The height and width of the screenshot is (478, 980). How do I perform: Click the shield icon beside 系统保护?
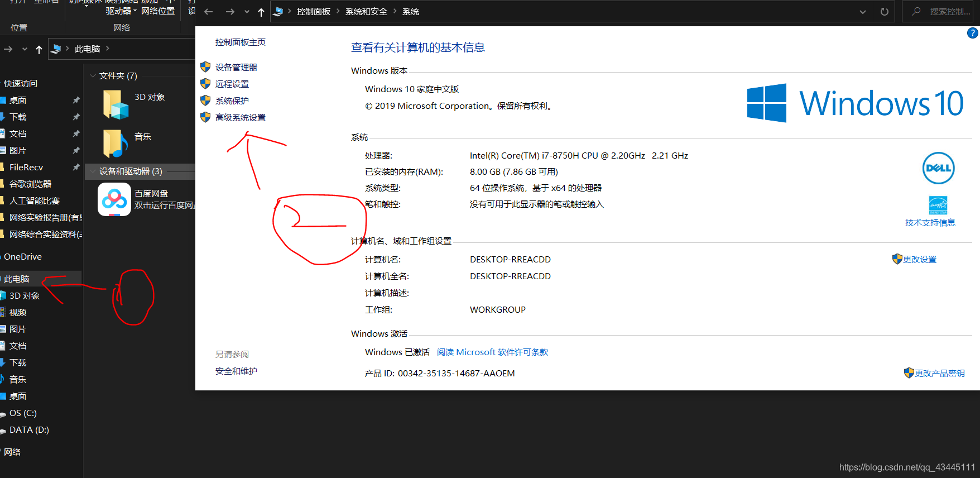click(205, 101)
